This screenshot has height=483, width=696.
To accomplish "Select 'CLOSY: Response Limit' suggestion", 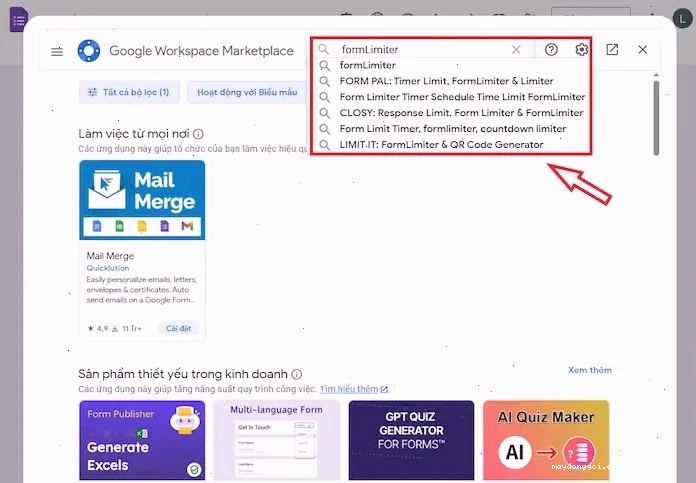I will pos(451,113).
